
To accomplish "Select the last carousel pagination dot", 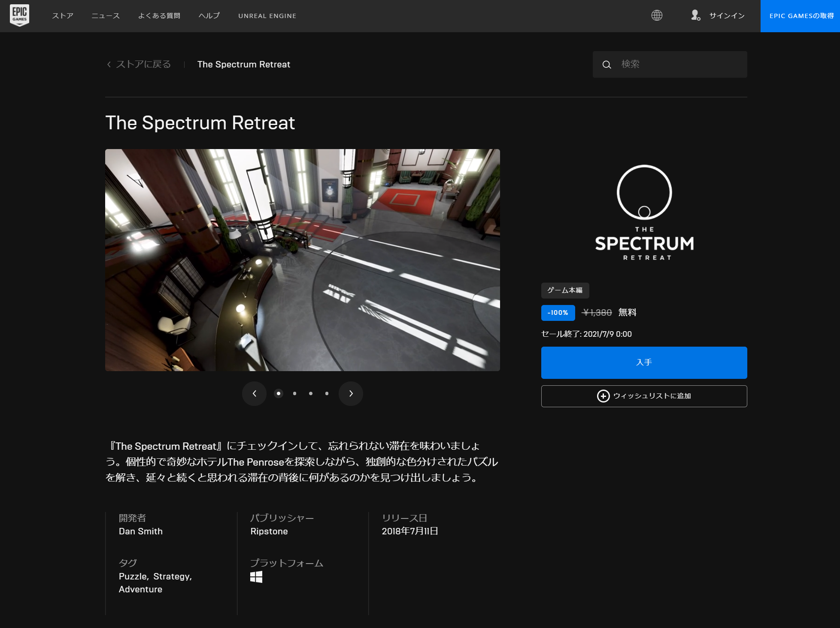I will pos(327,393).
